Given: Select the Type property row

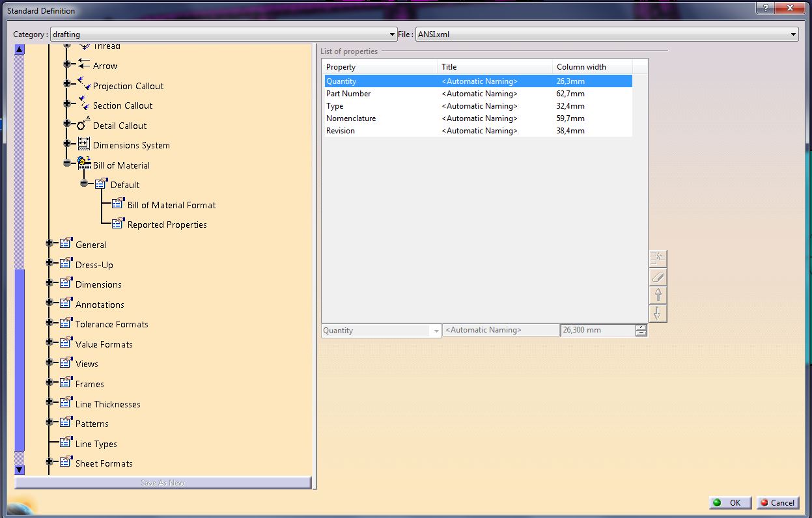Looking at the screenshot, I should (x=478, y=106).
